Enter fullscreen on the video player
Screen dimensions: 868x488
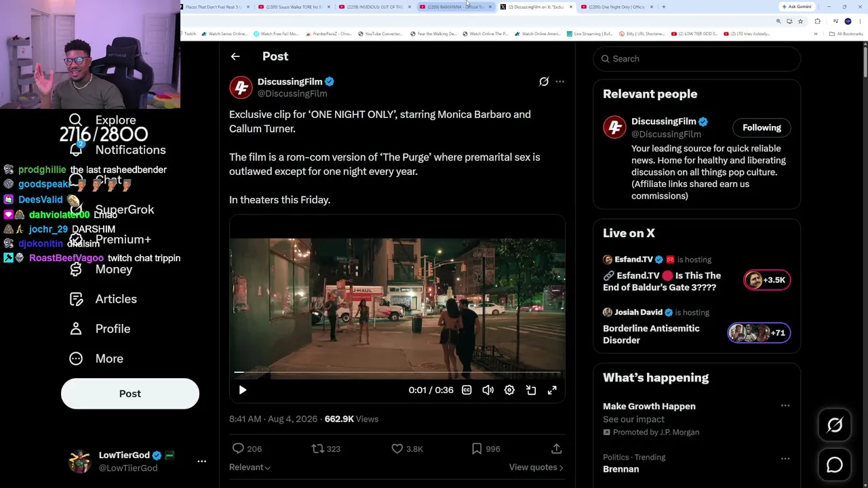click(x=552, y=390)
